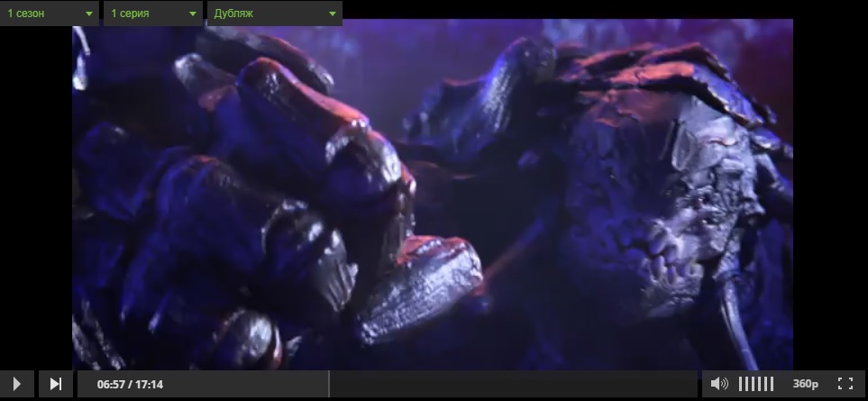
Task: Click the playhead edge on the seek bar
Action: (x=328, y=385)
